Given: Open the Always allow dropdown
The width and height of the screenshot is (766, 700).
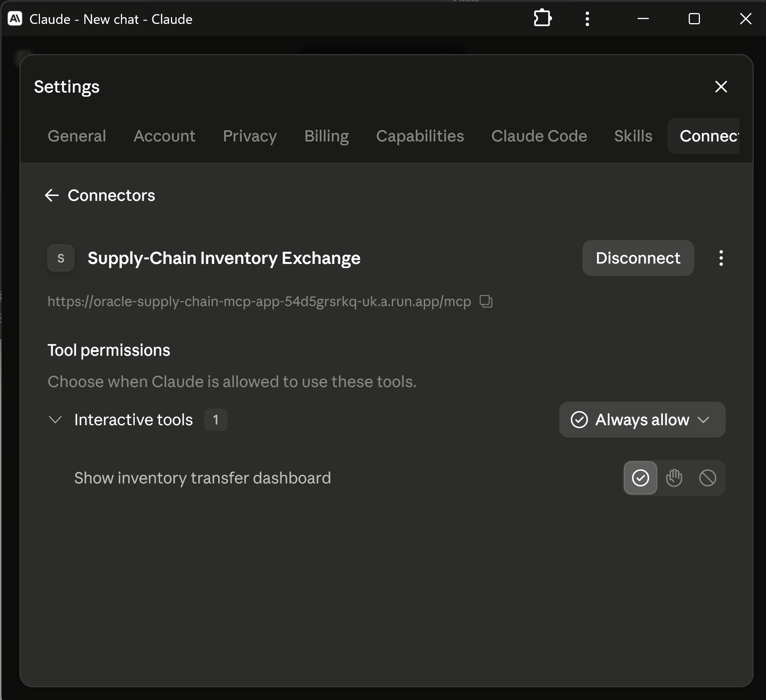Looking at the screenshot, I should pyautogui.click(x=642, y=420).
